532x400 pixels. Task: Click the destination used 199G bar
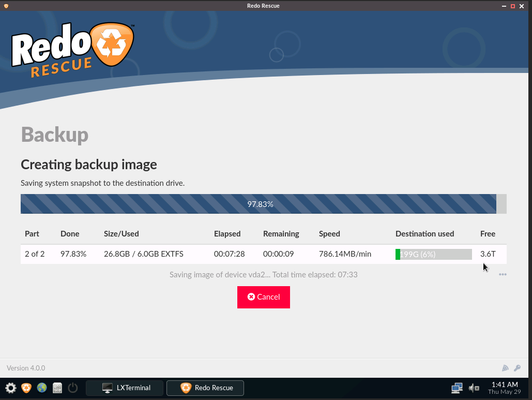[x=434, y=254]
